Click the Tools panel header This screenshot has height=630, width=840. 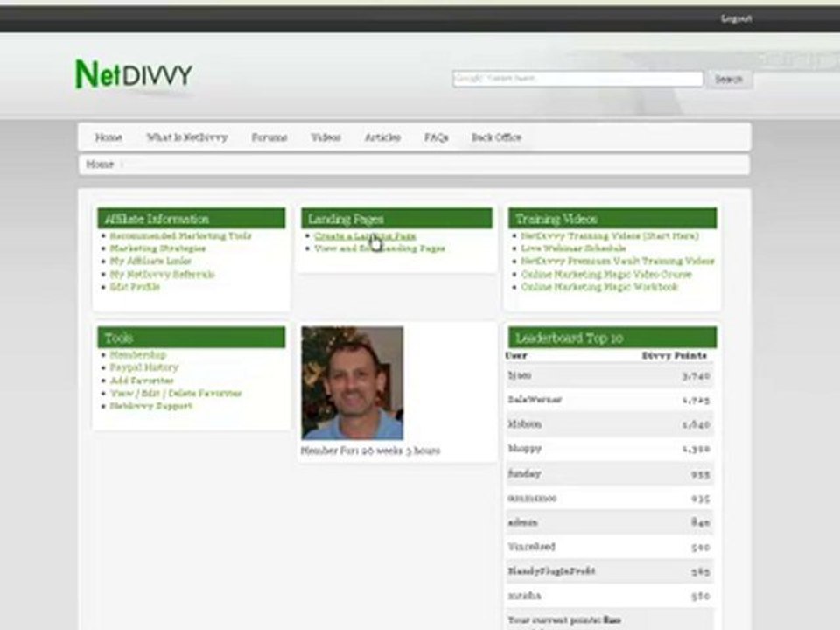(x=192, y=338)
